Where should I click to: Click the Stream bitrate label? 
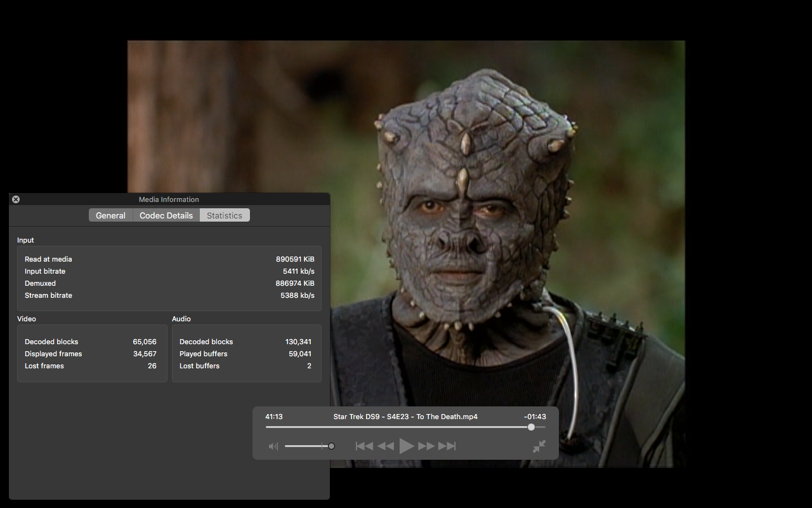[x=48, y=295]
